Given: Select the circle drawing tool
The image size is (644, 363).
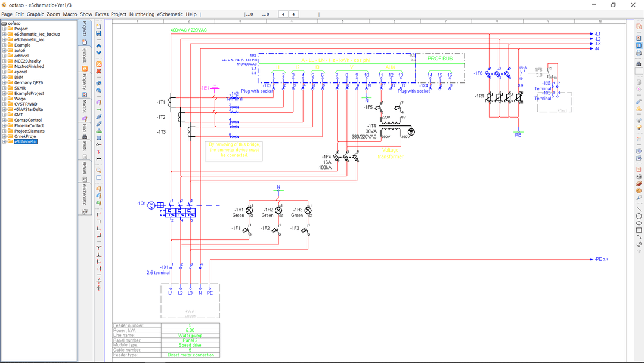Looking at the screenshot, I should (x=639, y=216).
